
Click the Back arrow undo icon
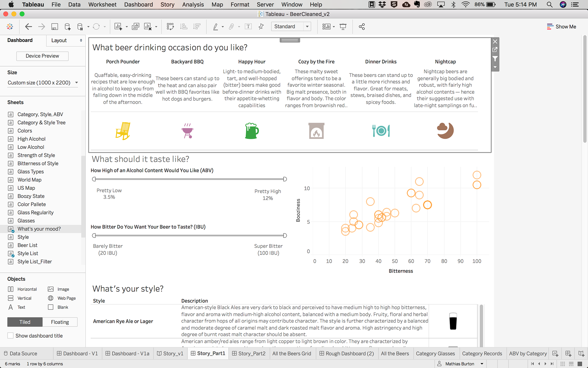(x=28, y=27)
